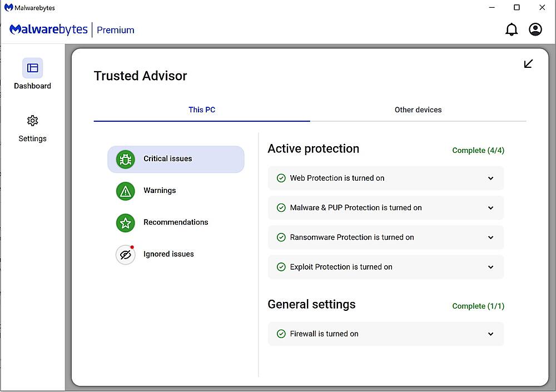Click the Dashboard label in the sidebar
The width and height of the screenshot is (556, 392).
click(32, 86)
